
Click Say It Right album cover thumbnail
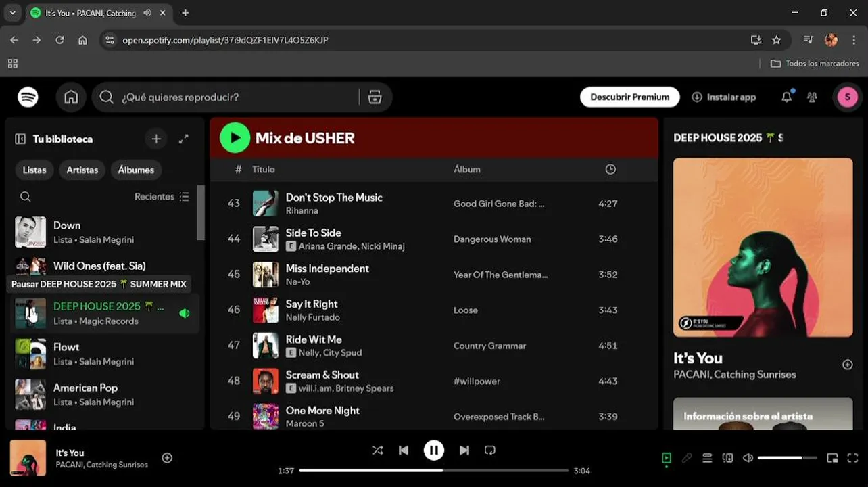(x=266, y=310)
